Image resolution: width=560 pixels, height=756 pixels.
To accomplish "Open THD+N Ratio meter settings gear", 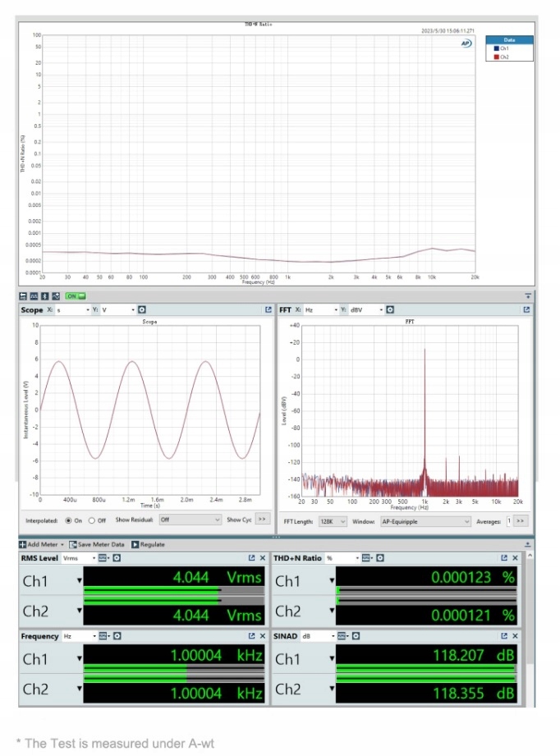I will pyautogui.click(x=380, y=558).
